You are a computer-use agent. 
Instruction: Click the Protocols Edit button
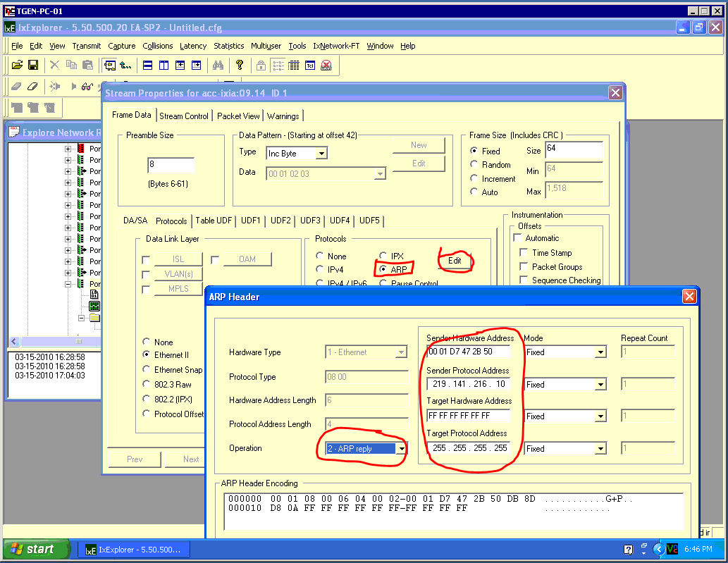(x=455, y=261)
